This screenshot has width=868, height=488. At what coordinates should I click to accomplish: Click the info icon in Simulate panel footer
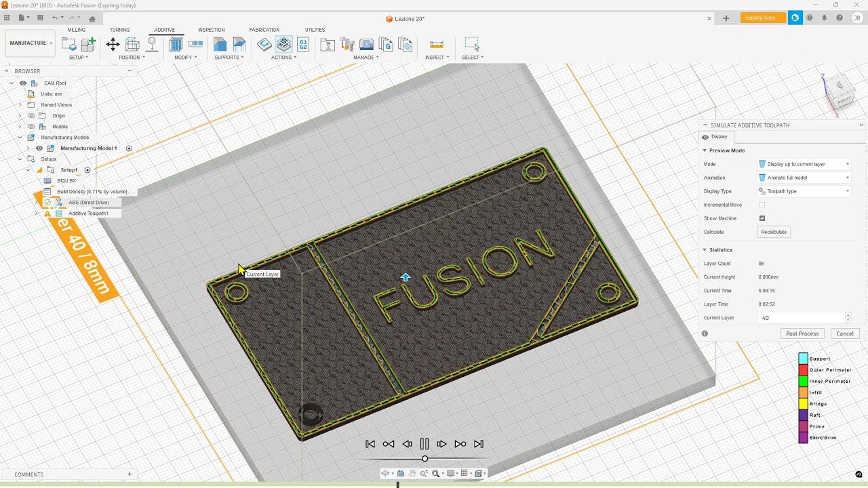click(705, 333)
